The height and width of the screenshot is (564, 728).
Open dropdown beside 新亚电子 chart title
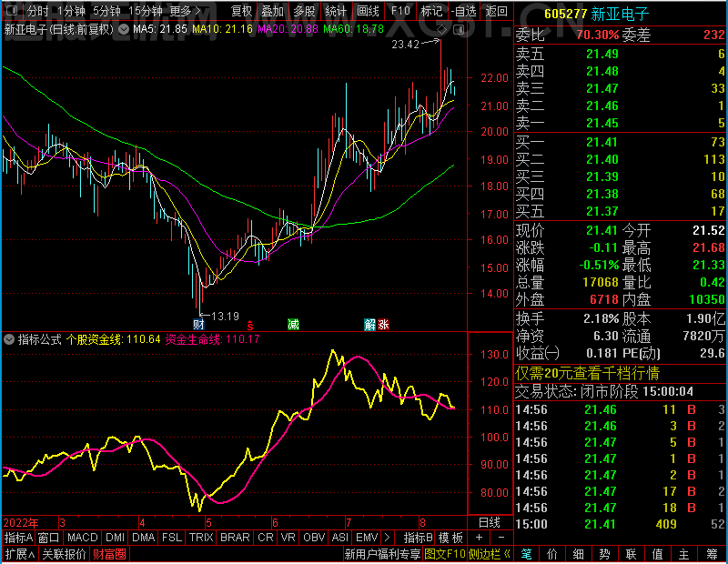tap(124, 29)
